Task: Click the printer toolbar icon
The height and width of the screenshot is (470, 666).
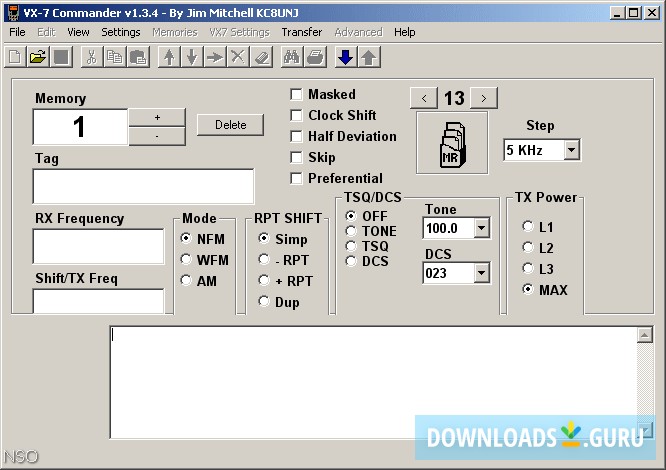Action: (315, 57)
